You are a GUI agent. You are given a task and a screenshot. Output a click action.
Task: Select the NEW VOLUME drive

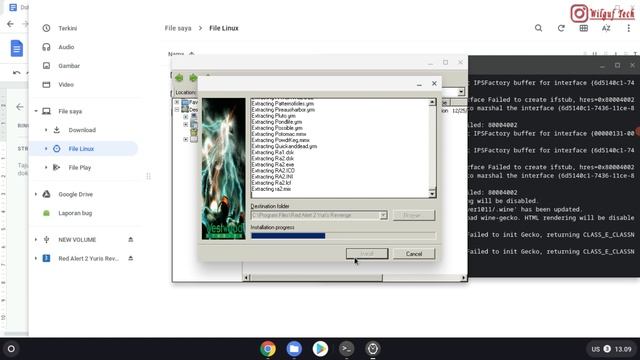(x=77, y=240)
